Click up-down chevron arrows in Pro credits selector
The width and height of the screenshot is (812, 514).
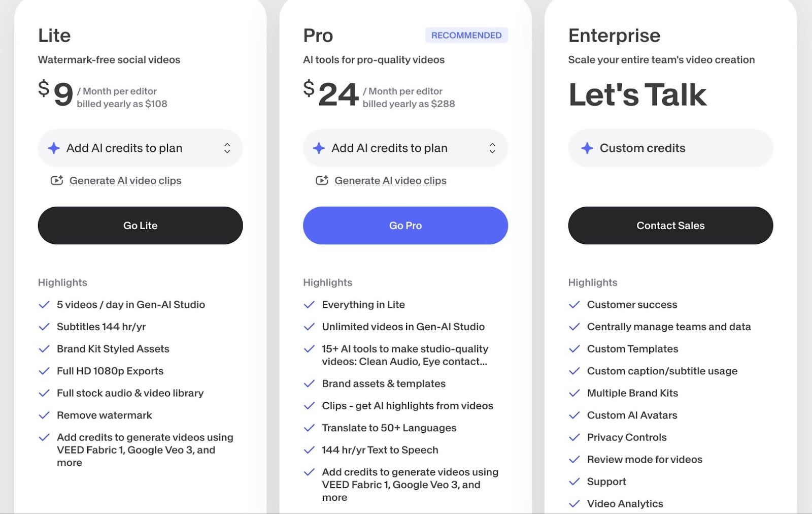click(492, 148)
